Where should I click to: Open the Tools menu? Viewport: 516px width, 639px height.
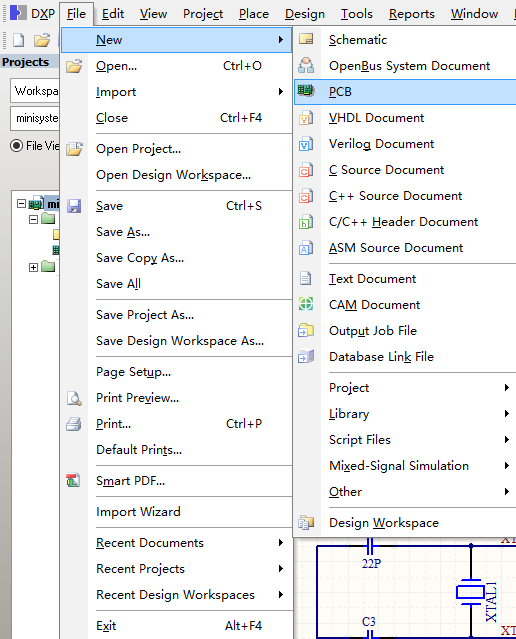[357, 14]
